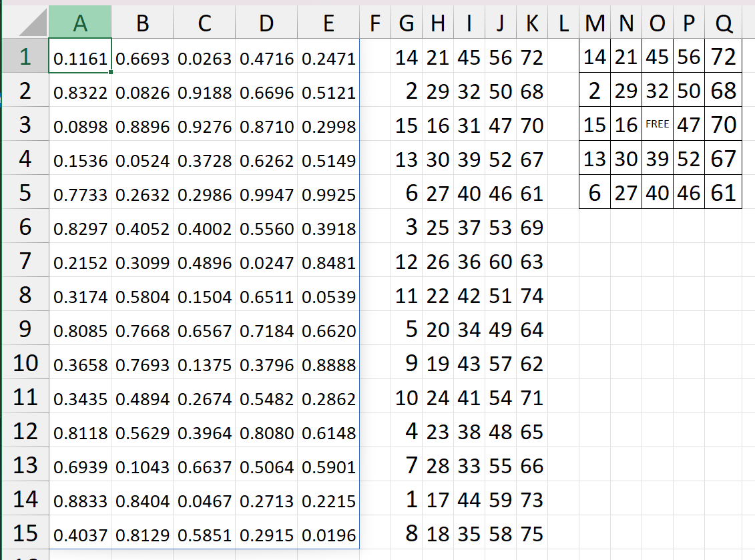Click the cell with 61 in column Q

click(x=724, y=193)
